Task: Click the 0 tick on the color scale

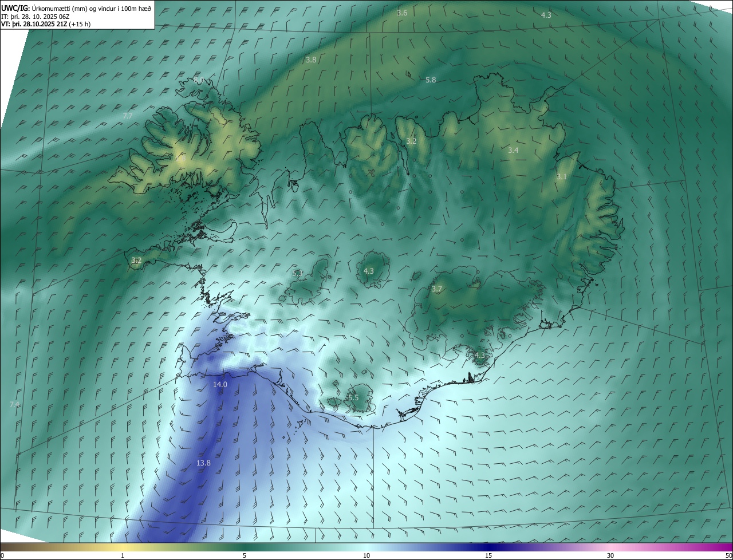Action: click(x=2, y=555)
